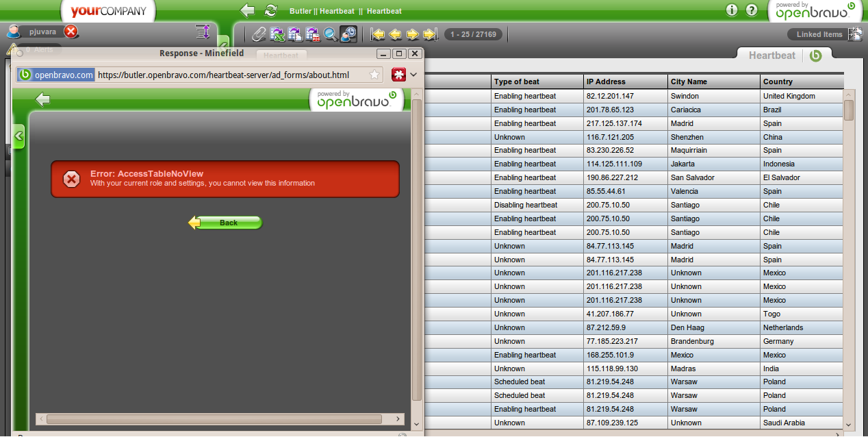
Task: Open the attachments paperclip icon
Action: point(259,34)
